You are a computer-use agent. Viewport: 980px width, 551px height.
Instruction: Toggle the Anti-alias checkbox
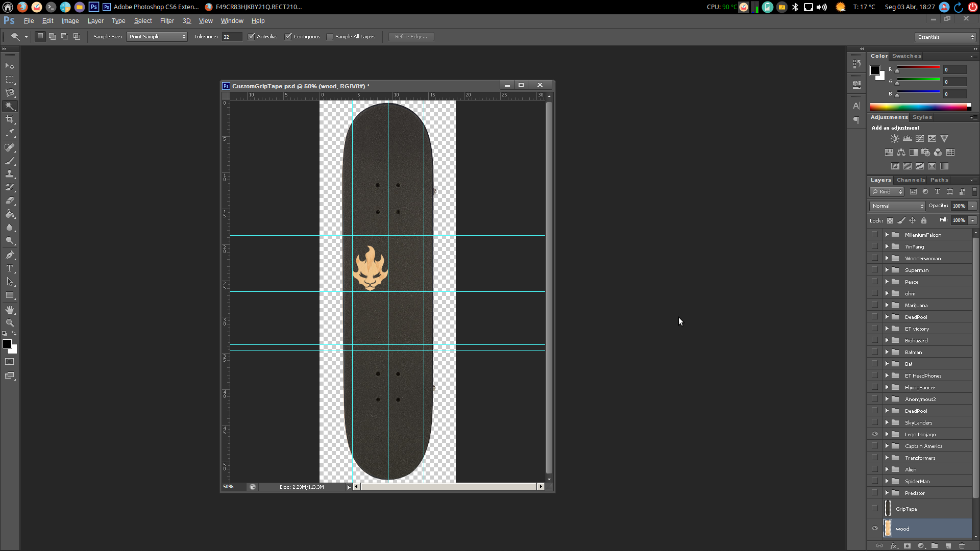pos(251,36)
